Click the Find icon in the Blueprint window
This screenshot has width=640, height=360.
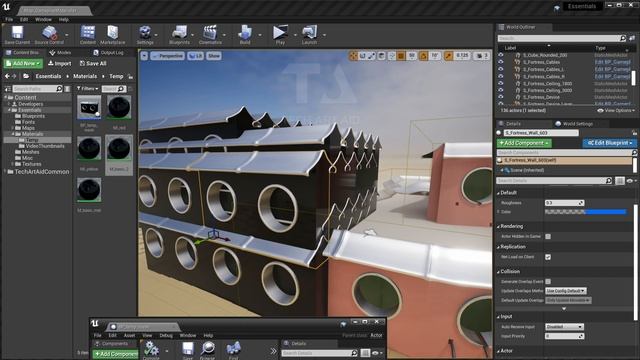click(x=233, y=350)
